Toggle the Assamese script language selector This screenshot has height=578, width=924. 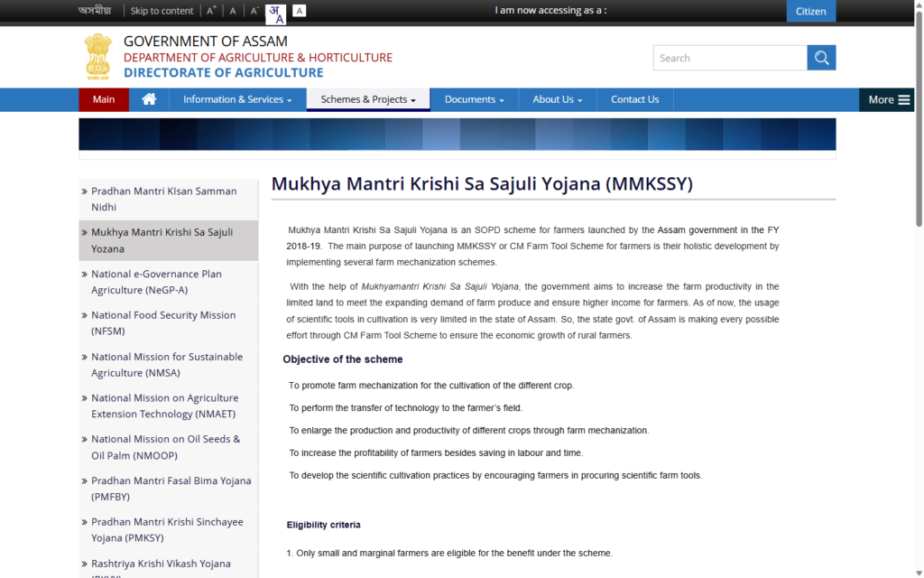(277, 11)
